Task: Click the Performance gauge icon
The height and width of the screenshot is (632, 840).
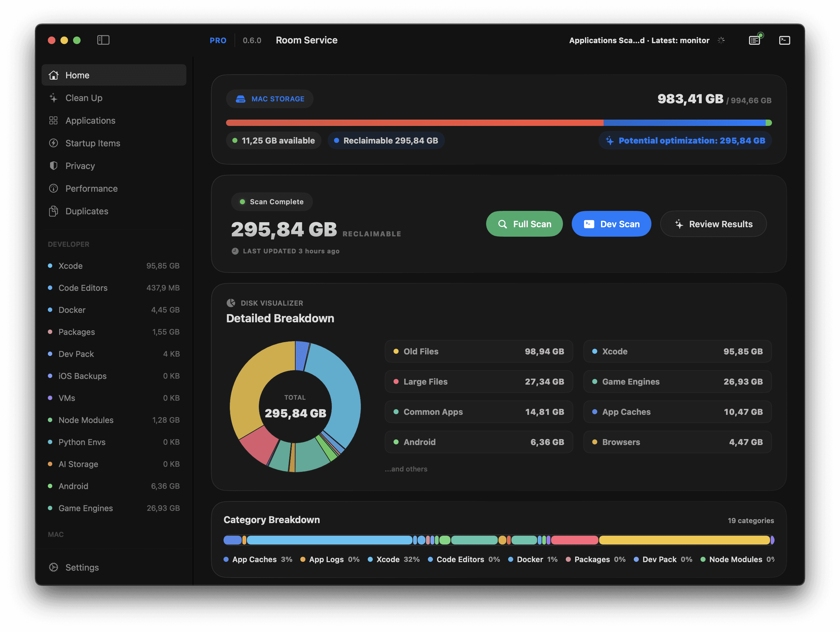Action: tap(54, 188)
